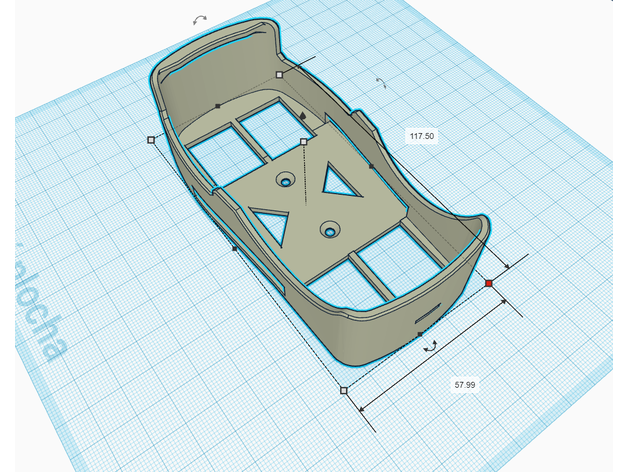The image size is (628, 472).
Task: Click the white height handle above the center plate
Action: tap(304, 143)
